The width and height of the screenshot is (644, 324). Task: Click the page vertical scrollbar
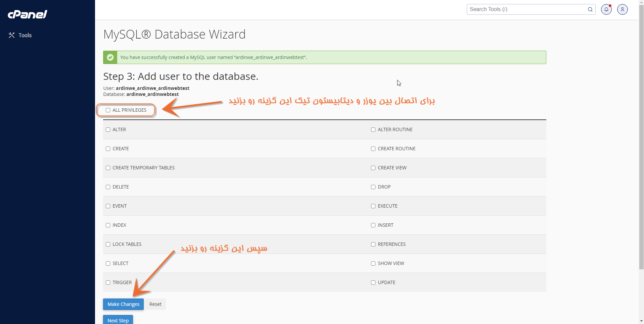click(641, 138)
